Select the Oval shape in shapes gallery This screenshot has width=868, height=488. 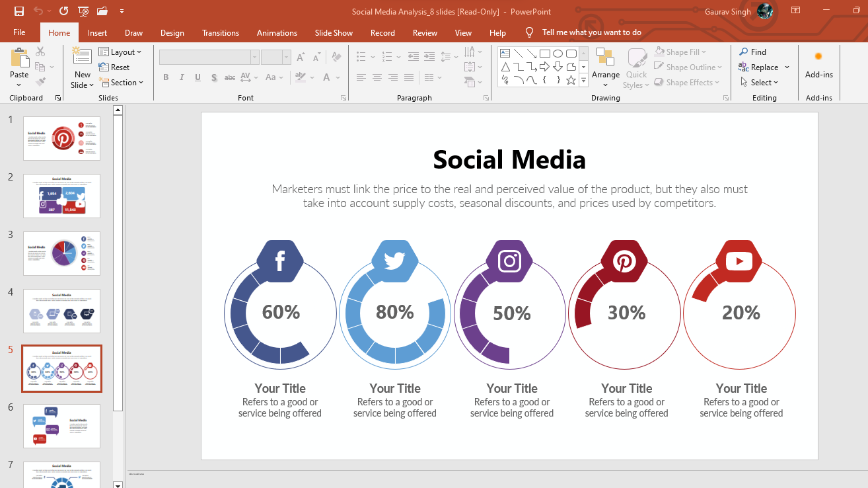tap(558, 54)
